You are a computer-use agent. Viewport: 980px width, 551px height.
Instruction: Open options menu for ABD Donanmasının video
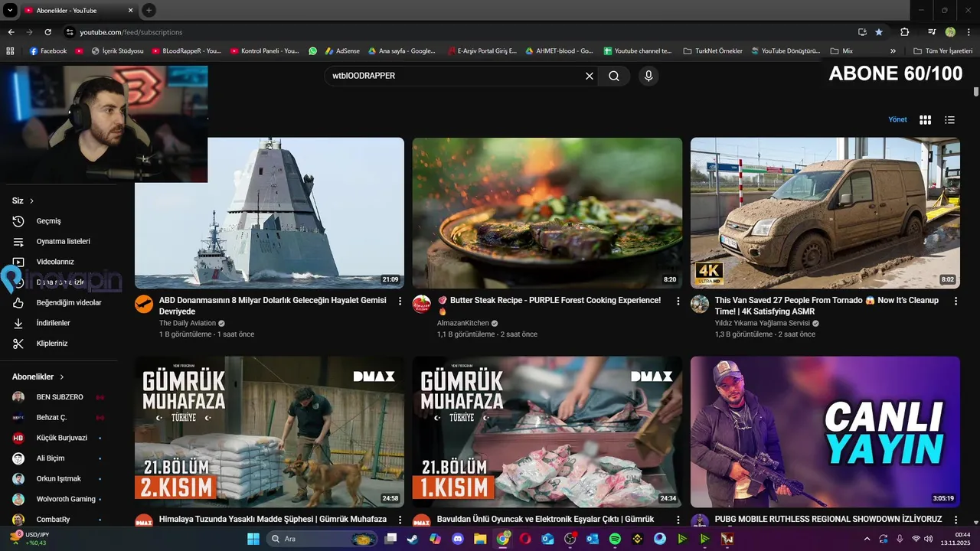pos(400,302)
